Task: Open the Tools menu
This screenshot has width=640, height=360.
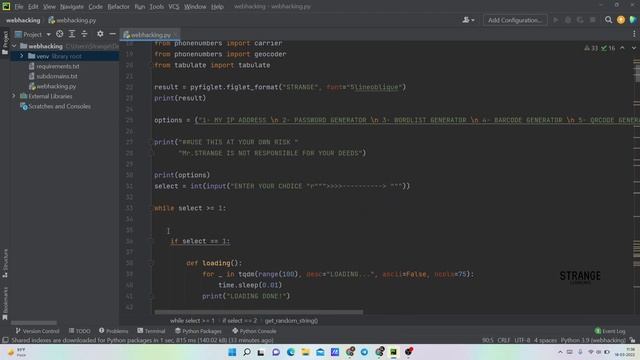Action: pyautogui.click(x=156, y=7)
